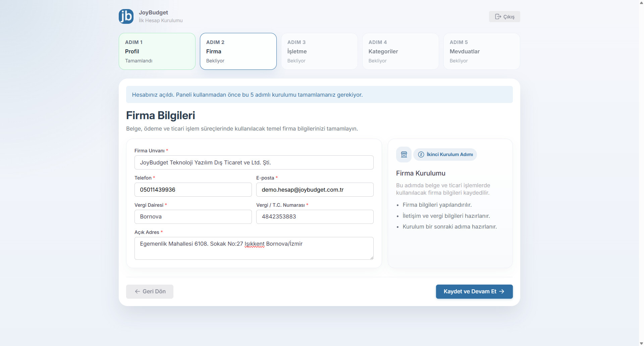Select the E-posta input field
The image size is (644, 346).
[315, 190]
